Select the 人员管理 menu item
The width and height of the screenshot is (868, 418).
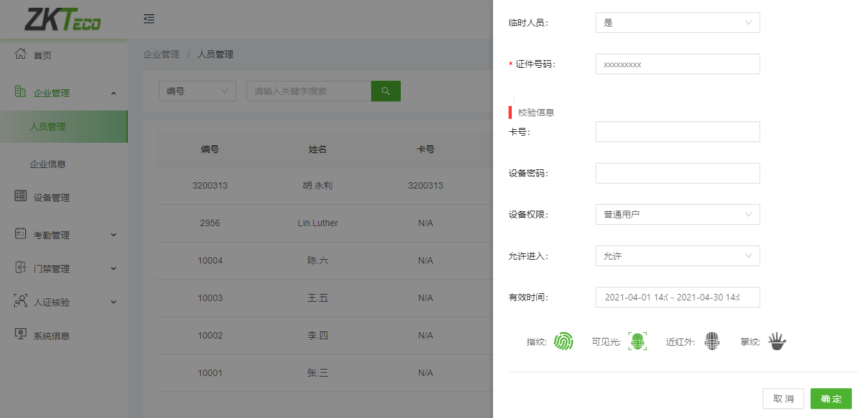click(x=64, y=127)
